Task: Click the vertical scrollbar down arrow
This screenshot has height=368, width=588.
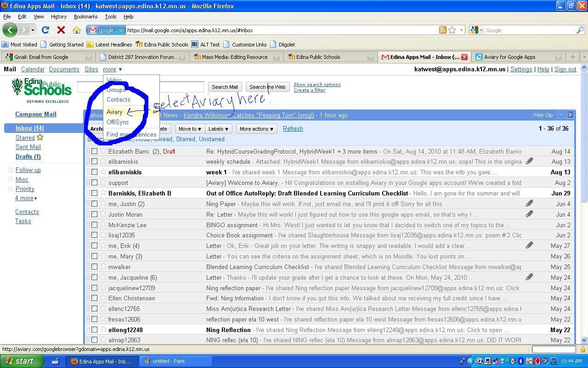Action: click(x=584, y=340)
